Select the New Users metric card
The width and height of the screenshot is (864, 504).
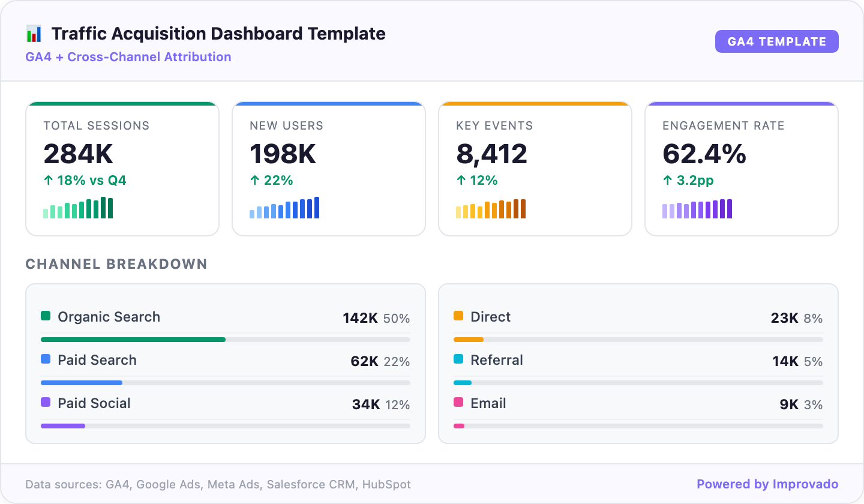click(x=329, y=169)
